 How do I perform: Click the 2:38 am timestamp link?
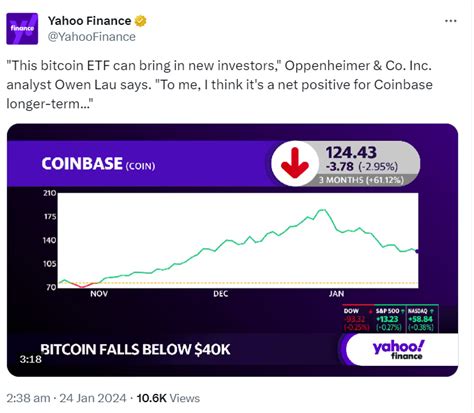(x=28, y=398)
